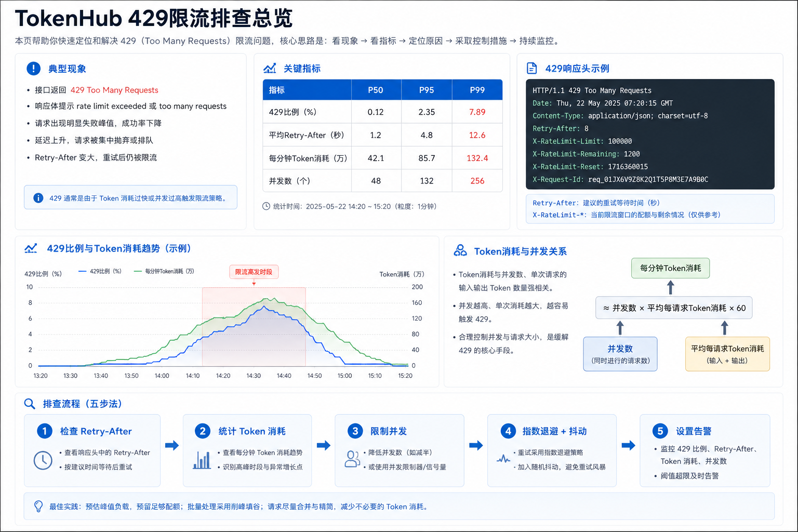This screenshot has width=798, height=532.
Task: Click the bar chart icon in 统计 Token 消耗 card
Action: [202, 460]
